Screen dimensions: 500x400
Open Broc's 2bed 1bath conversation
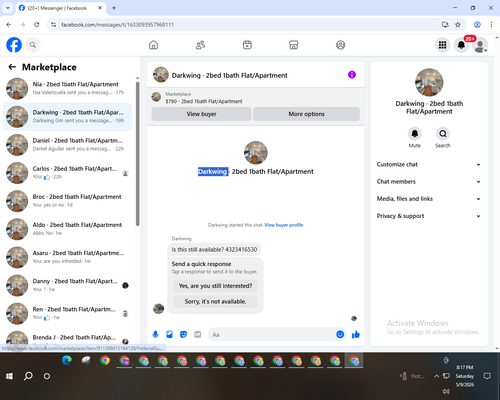67,201
